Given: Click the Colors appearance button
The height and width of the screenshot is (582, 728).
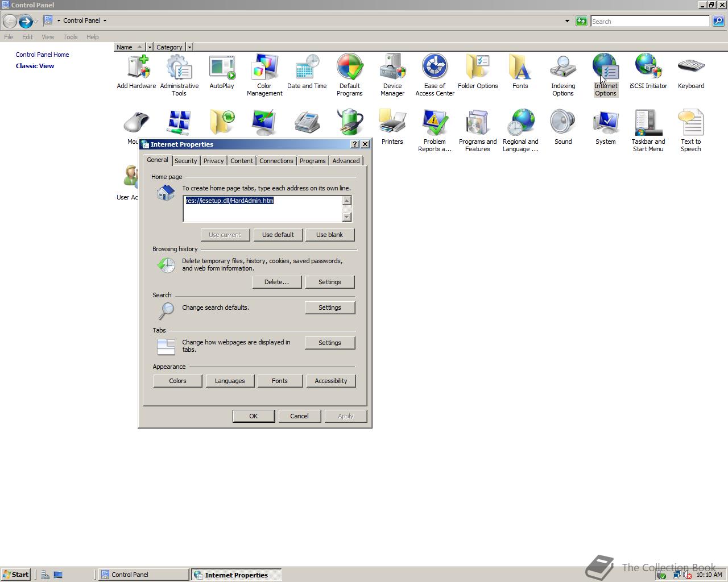Looking at the screenshot, I should (177, 381).
